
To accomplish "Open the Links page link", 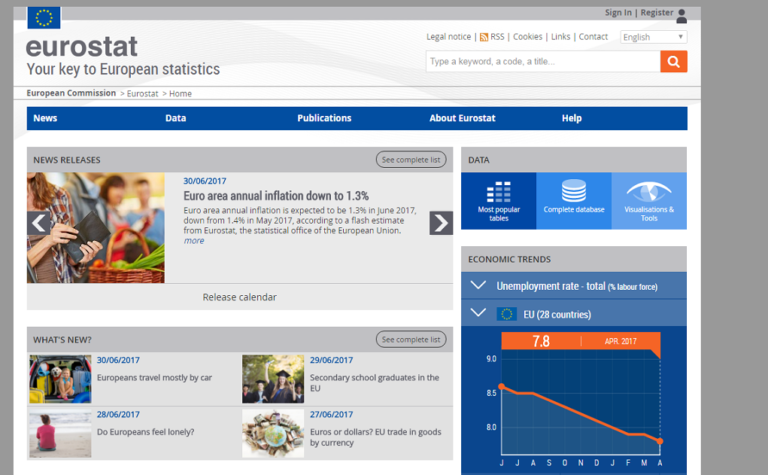I will tap(560, 37).
